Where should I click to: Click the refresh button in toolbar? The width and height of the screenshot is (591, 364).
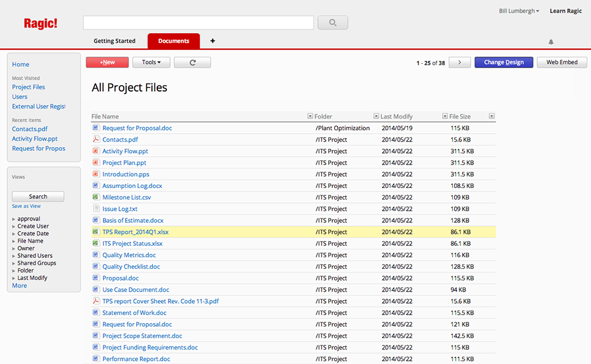(192, 62)
